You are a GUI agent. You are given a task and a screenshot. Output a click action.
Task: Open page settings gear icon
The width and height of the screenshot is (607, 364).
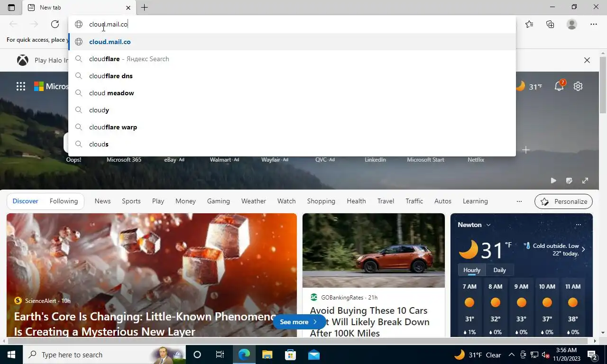578,86
